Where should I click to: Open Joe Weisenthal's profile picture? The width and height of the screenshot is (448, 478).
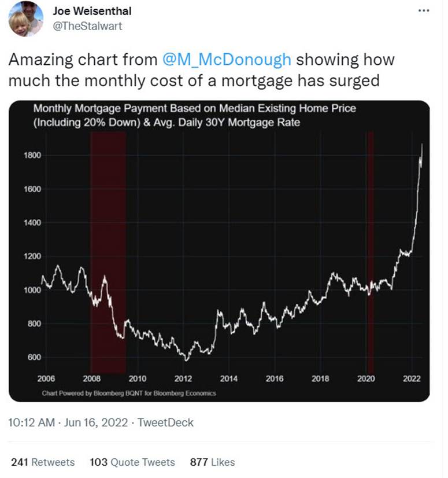(26, 19)
